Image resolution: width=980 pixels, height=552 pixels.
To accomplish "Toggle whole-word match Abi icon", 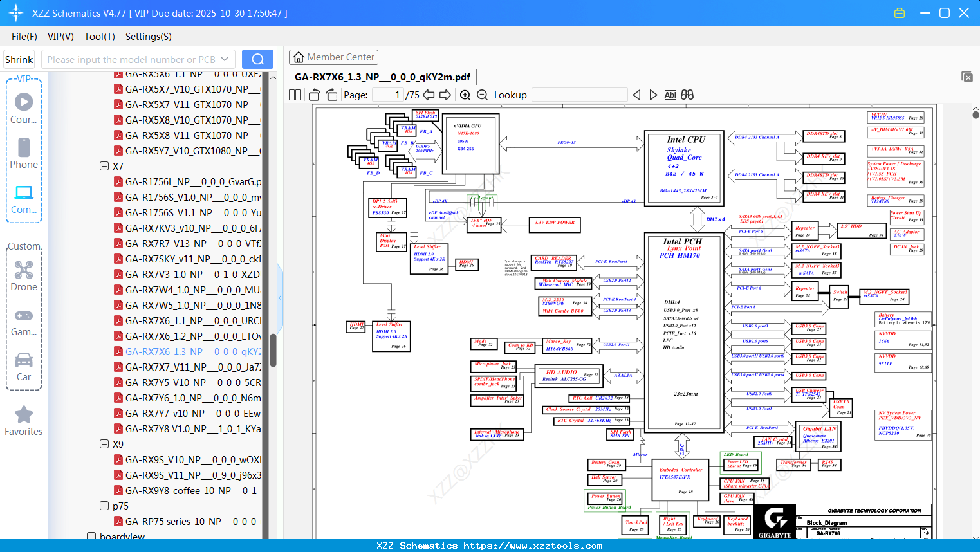I will (670, 95).
